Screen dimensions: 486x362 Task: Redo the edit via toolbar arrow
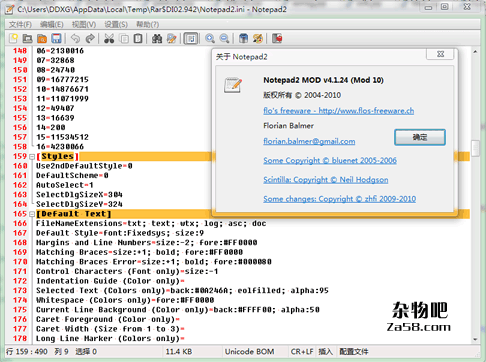click(x=90, y=39)
